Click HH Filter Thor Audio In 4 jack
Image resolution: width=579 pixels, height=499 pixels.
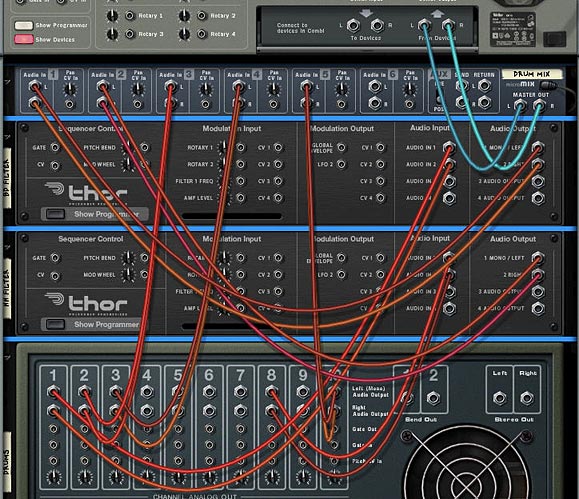coord(449,308)
